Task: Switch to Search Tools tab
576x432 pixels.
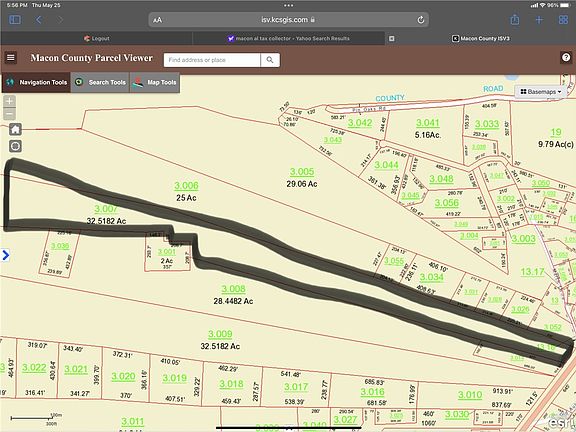Action: click(101, 82)
